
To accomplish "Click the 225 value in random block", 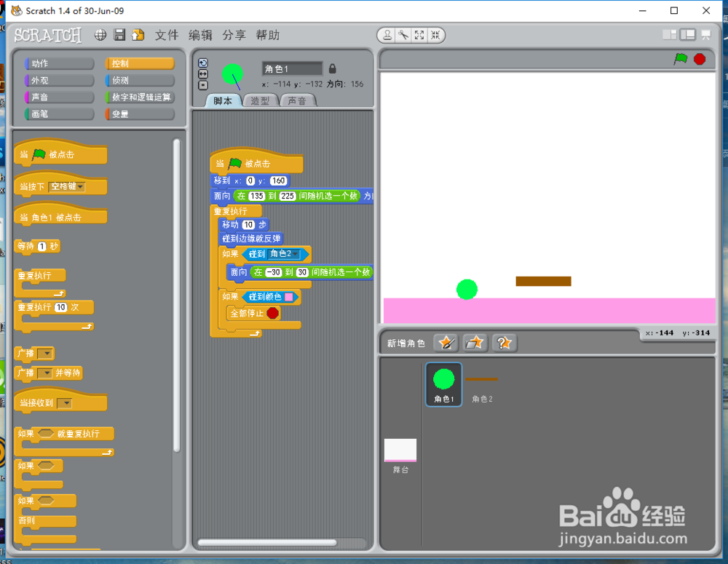I will (288, 196).
